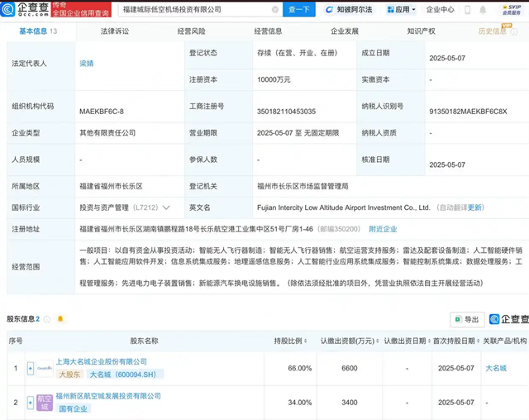Click 其他有限责任公司 company type value
This screenshot has width=529, height=420.
pos(107,133)
